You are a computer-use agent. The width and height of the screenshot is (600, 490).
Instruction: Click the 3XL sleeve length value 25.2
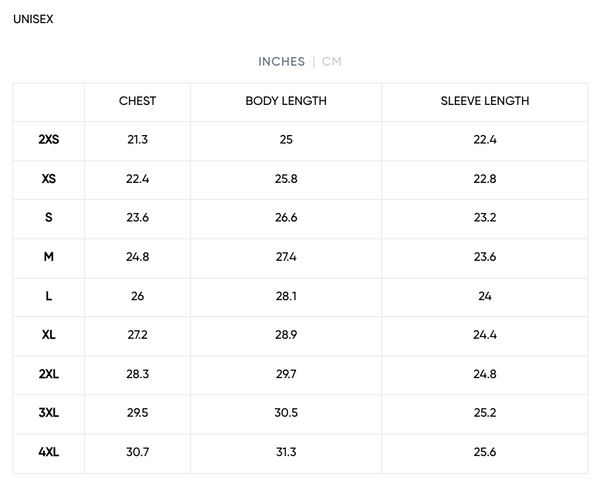coord(485,413)
